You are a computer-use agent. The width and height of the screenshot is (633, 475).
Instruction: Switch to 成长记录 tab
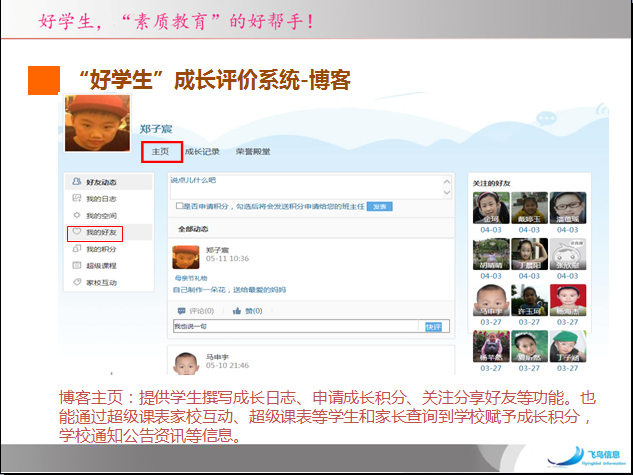202,152
